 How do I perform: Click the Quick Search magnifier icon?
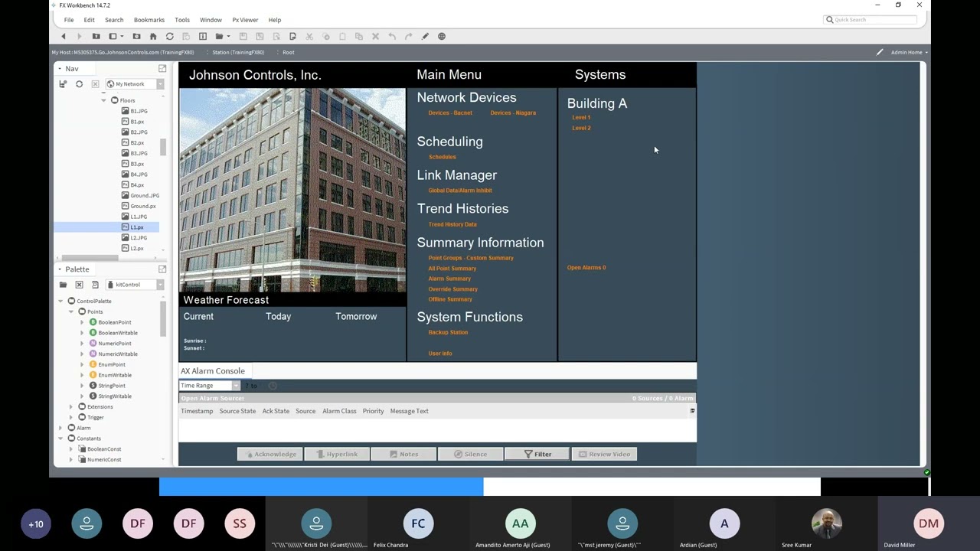(x=830, y=20)
